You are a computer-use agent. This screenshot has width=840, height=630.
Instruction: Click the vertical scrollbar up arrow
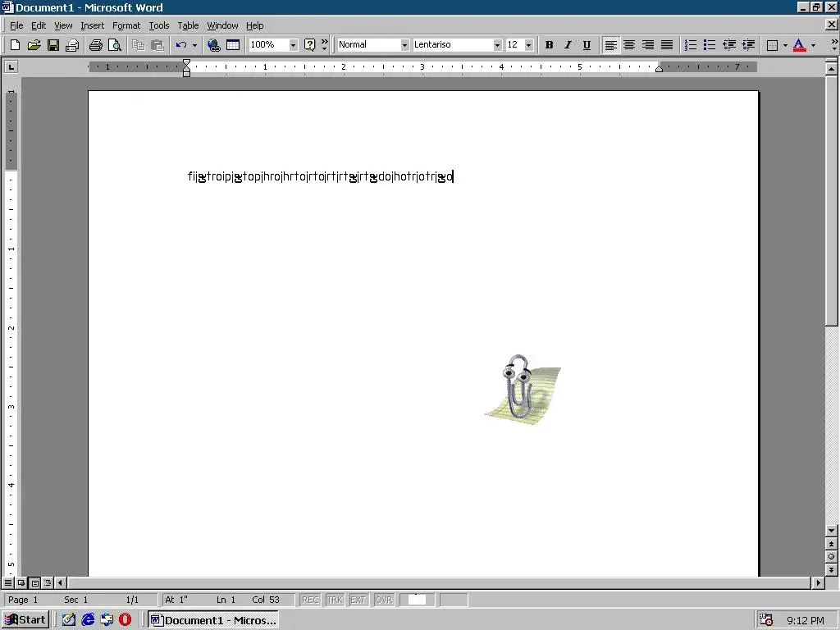[x=831, y=69]
